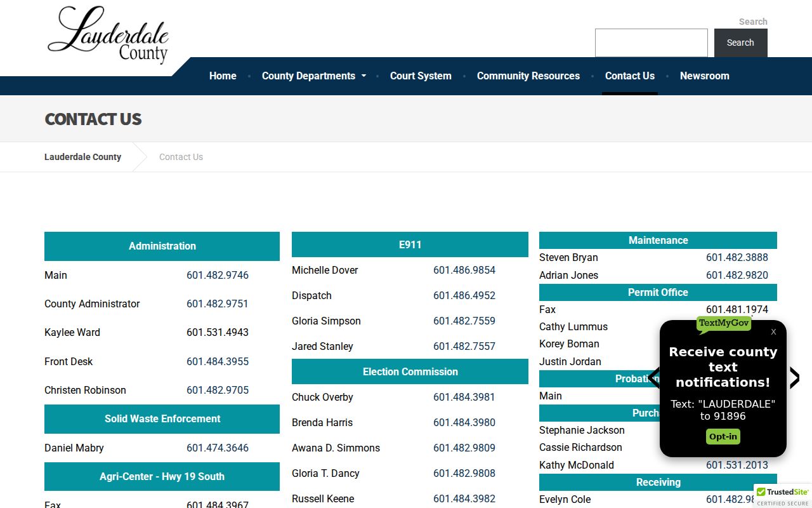Click the name Stephanie Jackson
The image size is (812, 508).
[x=582, y=430]
